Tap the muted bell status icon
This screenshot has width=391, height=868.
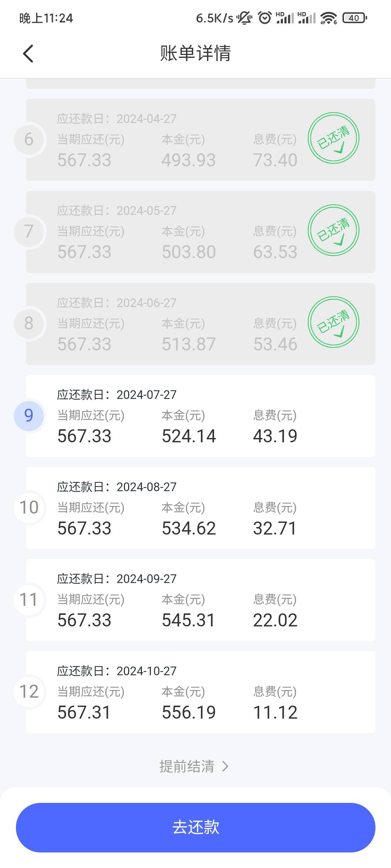tap(245, 18)
